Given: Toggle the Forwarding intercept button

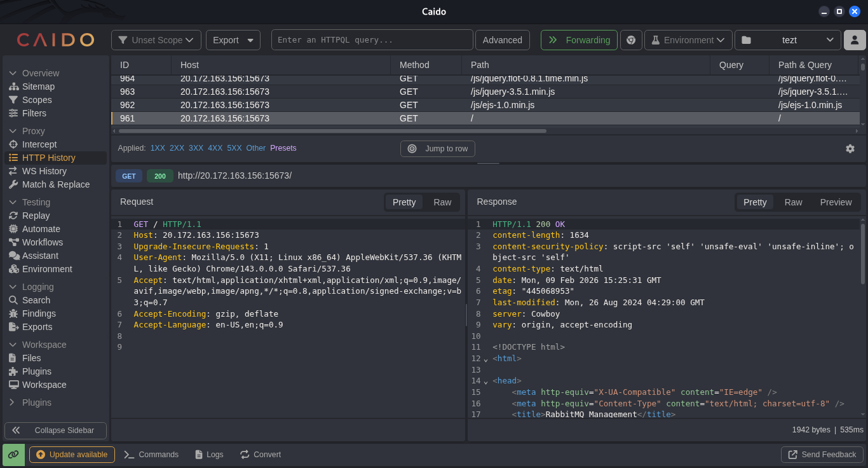Looking at the screenshot, I should coord(579,40).
